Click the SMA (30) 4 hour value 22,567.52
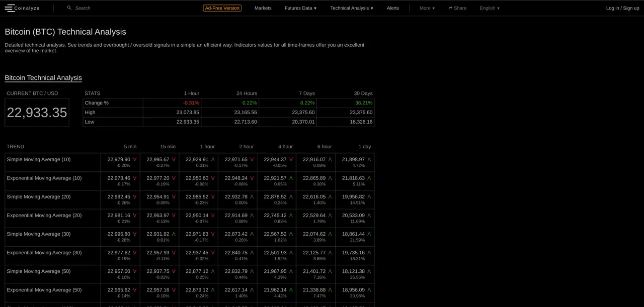Image resolution: width=644 pixels, height=307 pixels. (275, 234)
